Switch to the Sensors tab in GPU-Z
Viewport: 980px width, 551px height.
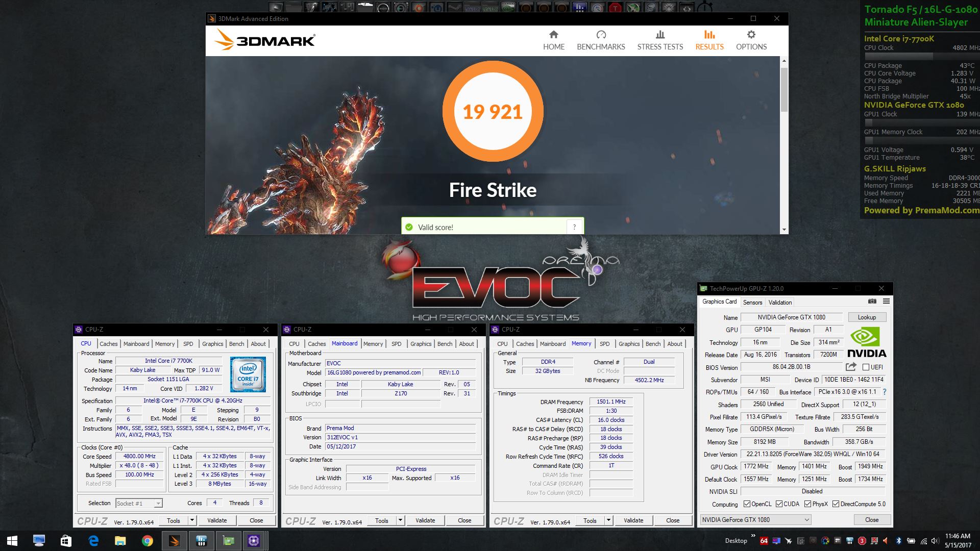click(752, 303)
